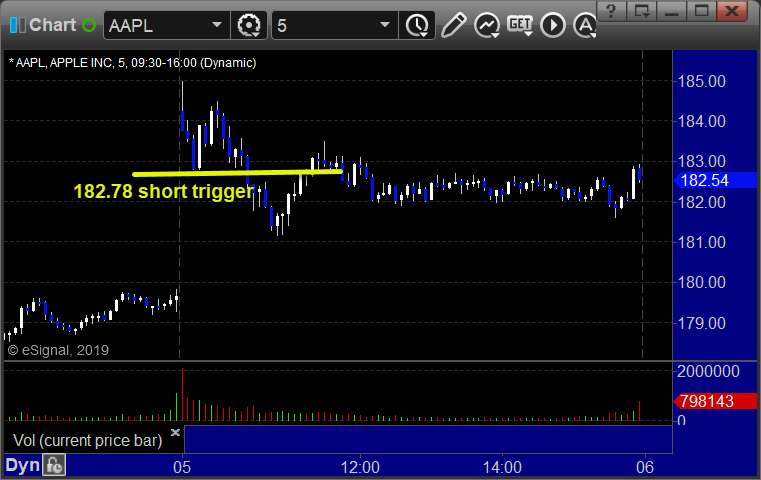Click the yellow trend line
This screenshot has height=480, width=761.
pyautogui.click(x=237, y=173)
